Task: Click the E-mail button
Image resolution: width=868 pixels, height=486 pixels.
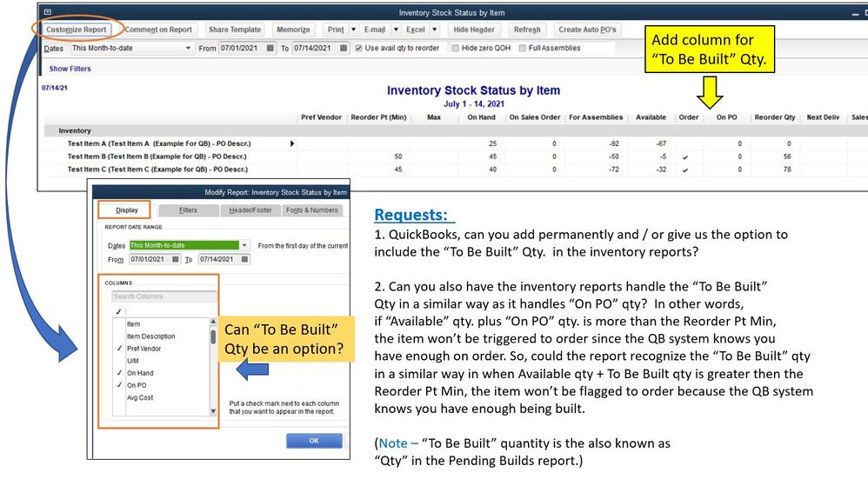Action: [x=375, y=30]
